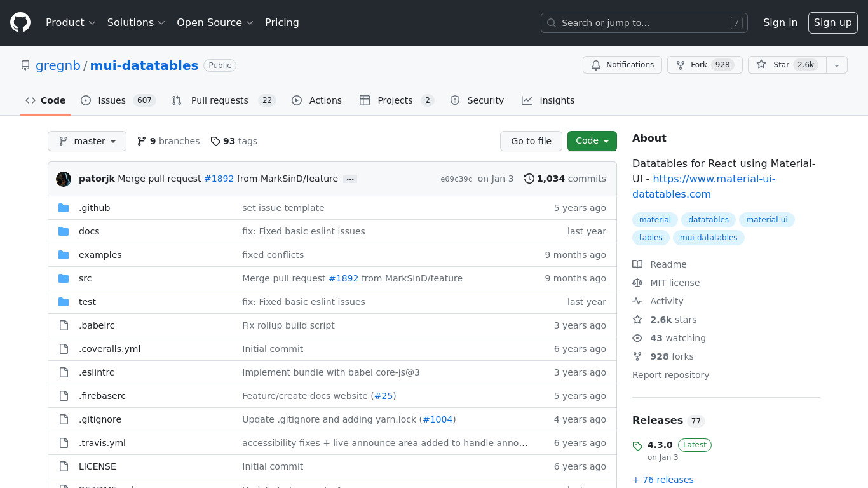The image size is (868, 488).
Task: Click the branches icon next to 9 branches
Action: (142, 141)
